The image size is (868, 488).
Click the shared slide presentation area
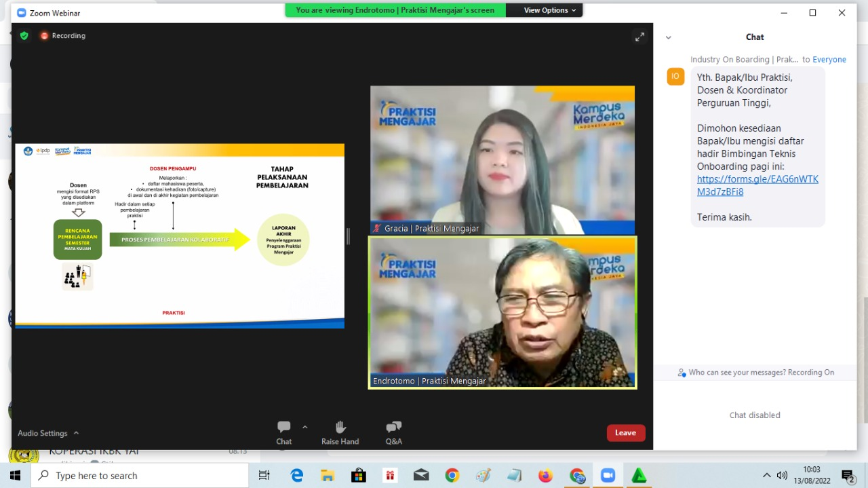(x=180, y=236)
